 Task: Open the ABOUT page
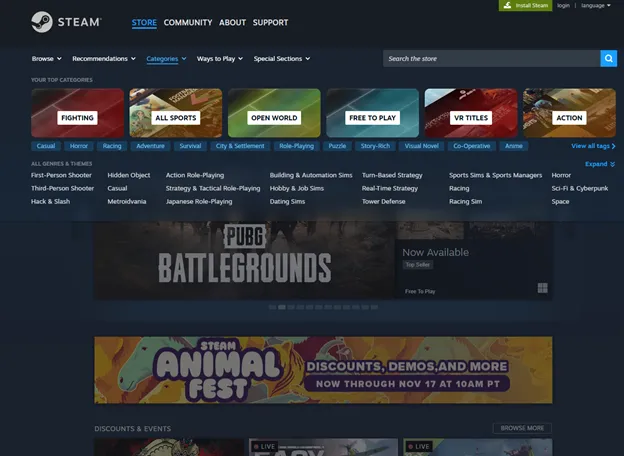[232, 23]
